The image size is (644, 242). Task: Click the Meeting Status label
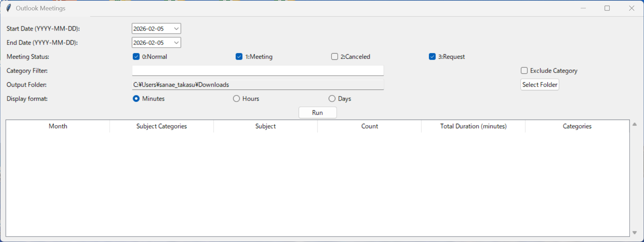click(x=28, y=57)
